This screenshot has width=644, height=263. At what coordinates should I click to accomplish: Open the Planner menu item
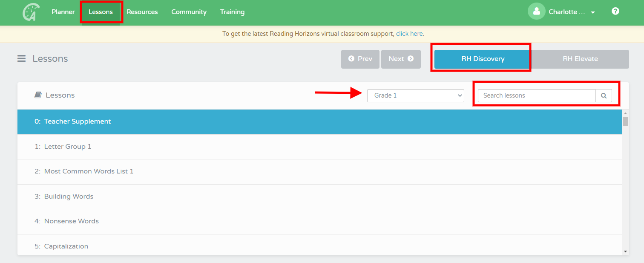point(63,12)
